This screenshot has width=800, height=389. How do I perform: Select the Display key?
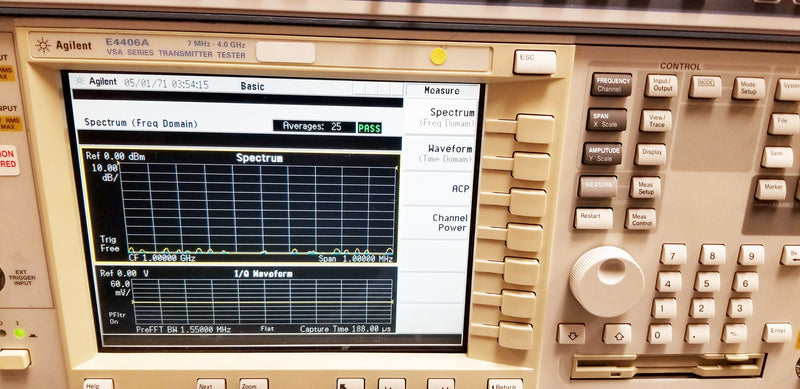(x=651, y=154)
